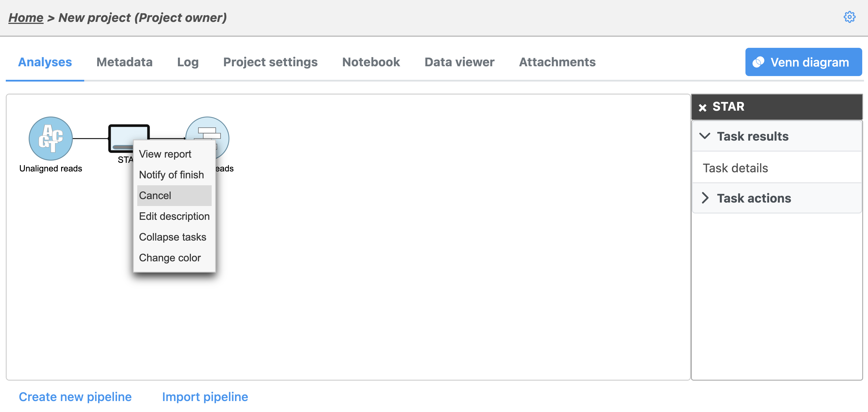The height and width of the screenshot is (412, 868).
Task: Click the Venn diagram button
Action: coord(803,62)
